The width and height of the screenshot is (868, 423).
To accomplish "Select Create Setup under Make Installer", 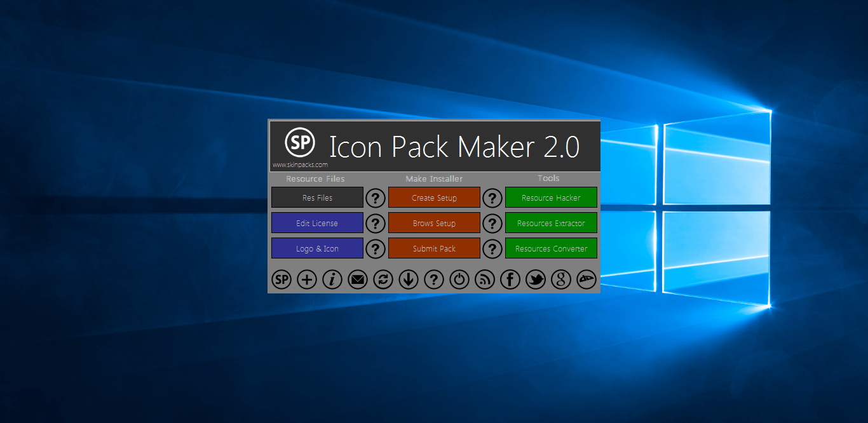I will [x=434, y=198].
